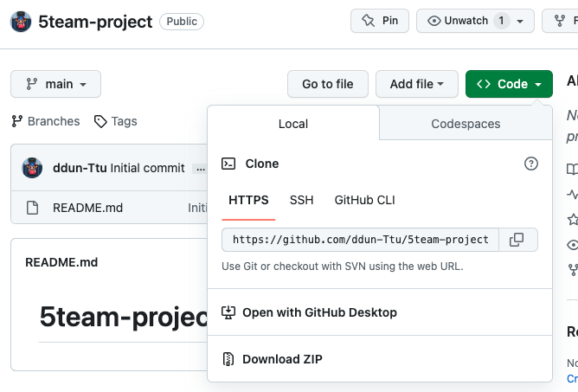
Task: Expand the Add file dropdown
Action: [417, 84]
